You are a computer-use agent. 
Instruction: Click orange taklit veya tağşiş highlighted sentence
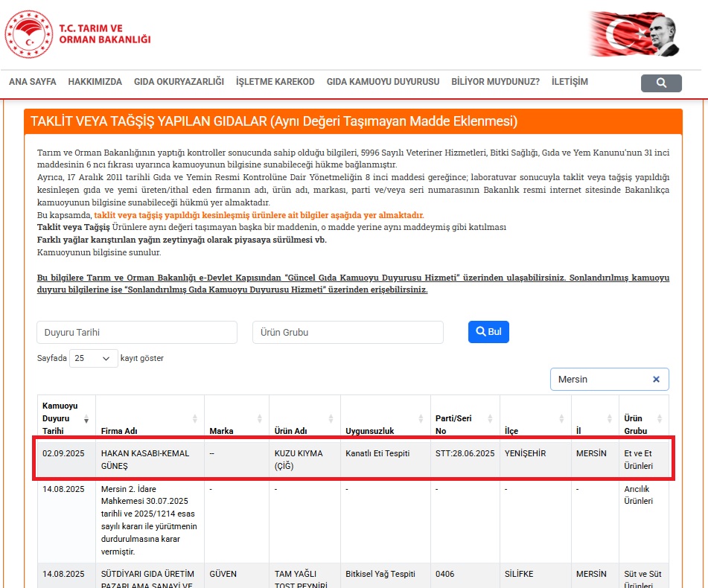259,215
